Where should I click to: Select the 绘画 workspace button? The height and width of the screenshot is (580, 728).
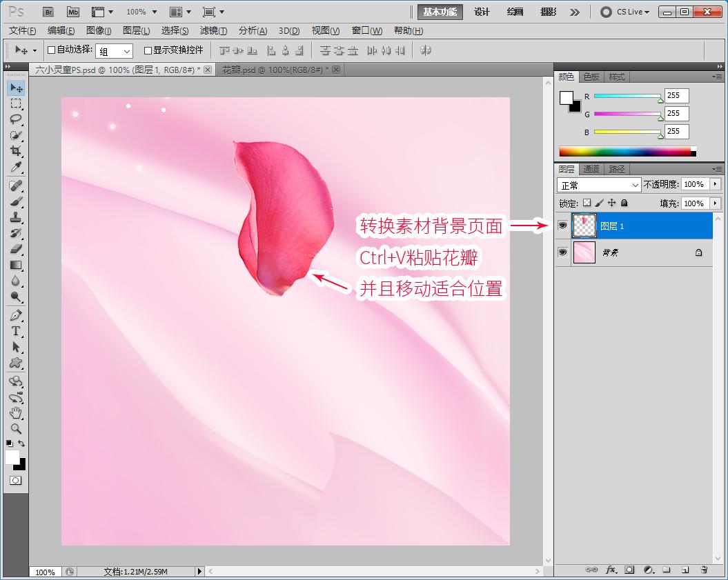point(515,12)
